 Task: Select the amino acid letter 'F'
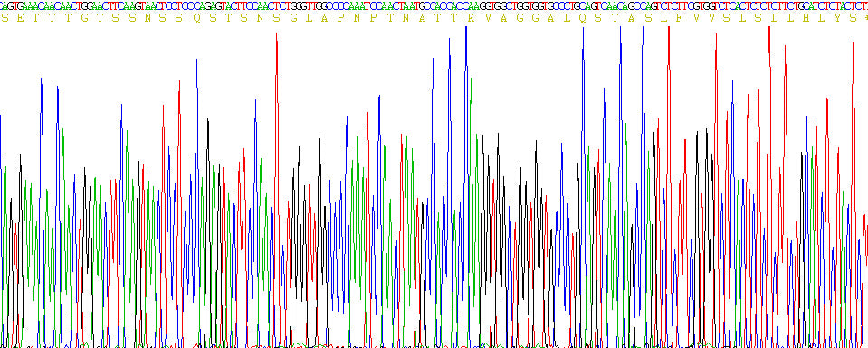click(679, 18)
